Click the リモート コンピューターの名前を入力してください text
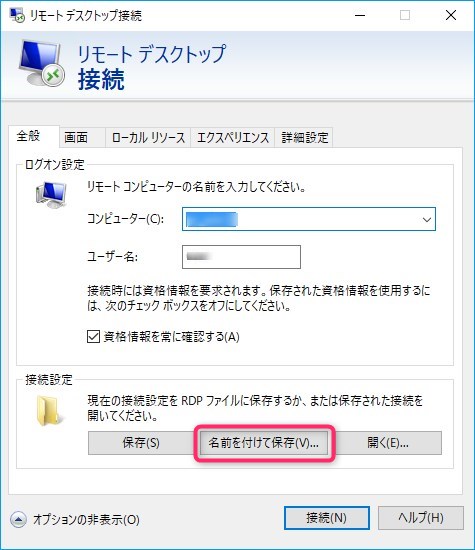475x550 pixels. (196, 187)
